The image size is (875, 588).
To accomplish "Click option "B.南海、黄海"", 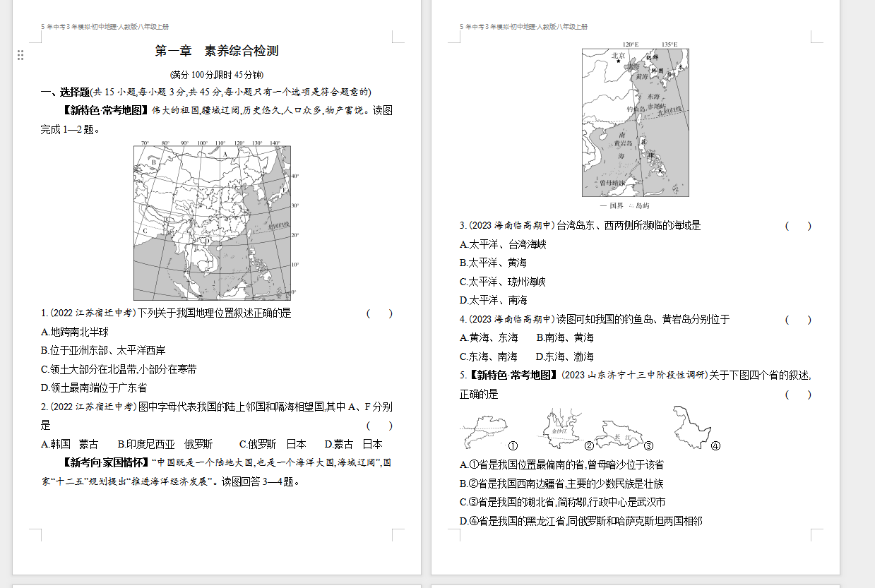I will click(565, 337).
